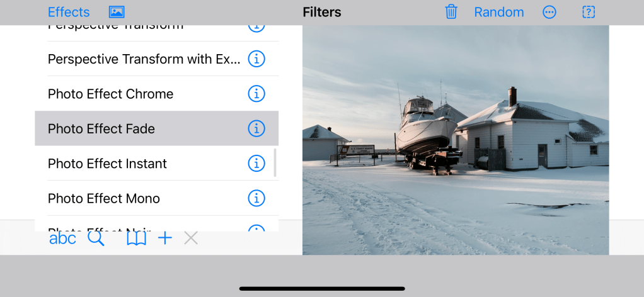Click the filter list scrollbar

pos(275,163)
